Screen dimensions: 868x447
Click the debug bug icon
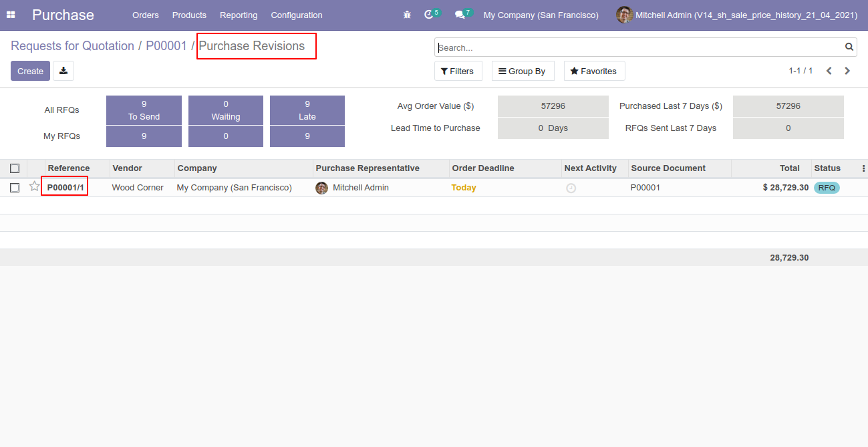tap(407, 15)
